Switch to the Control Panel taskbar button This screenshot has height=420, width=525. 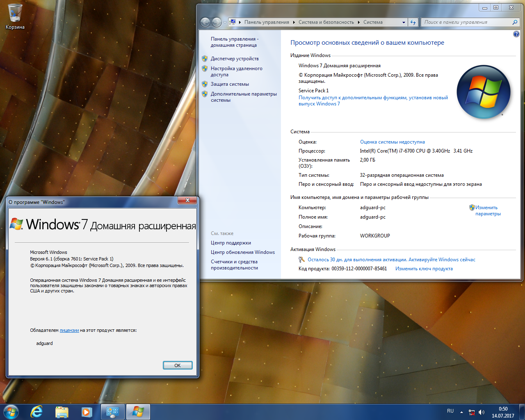pos(112,412)
